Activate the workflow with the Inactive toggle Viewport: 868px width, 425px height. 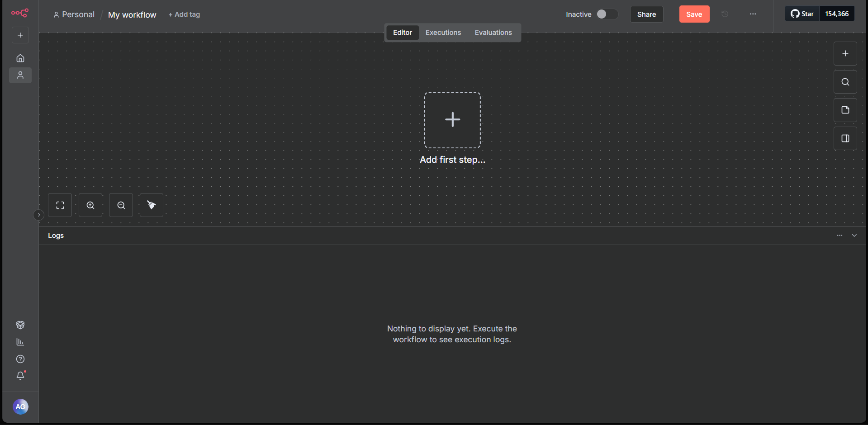(607, 14)
